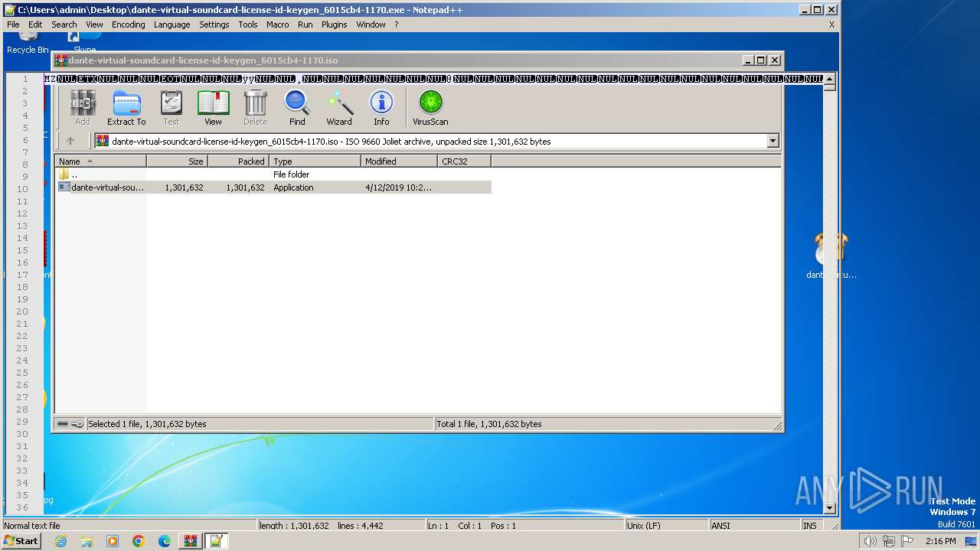Go up one folder level arrow

70,141
